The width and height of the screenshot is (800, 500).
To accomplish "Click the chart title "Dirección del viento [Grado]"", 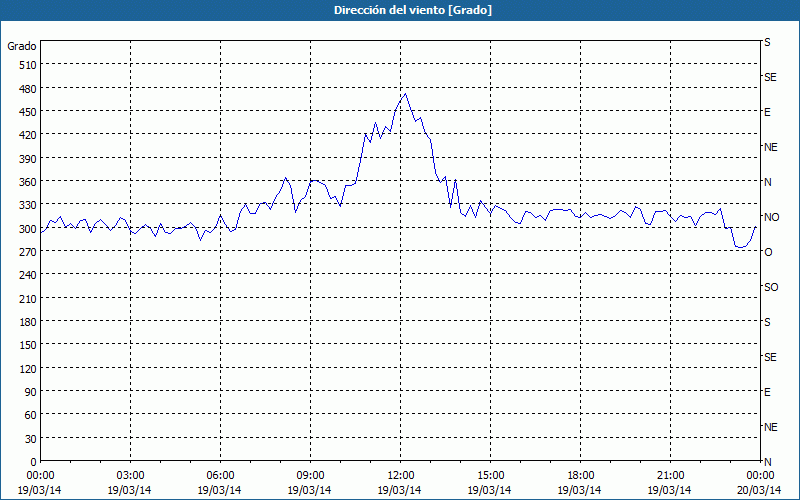I will click(x=399, y=10).
